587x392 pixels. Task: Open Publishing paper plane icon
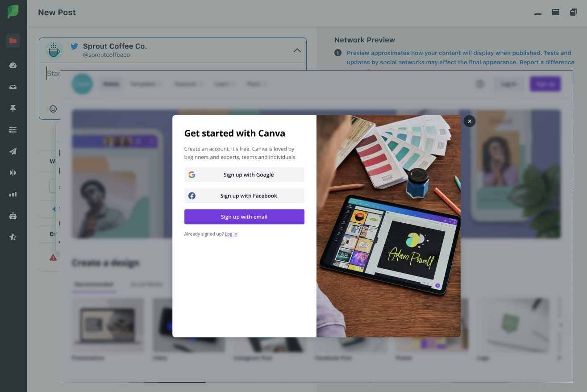(x=13, y=151)
